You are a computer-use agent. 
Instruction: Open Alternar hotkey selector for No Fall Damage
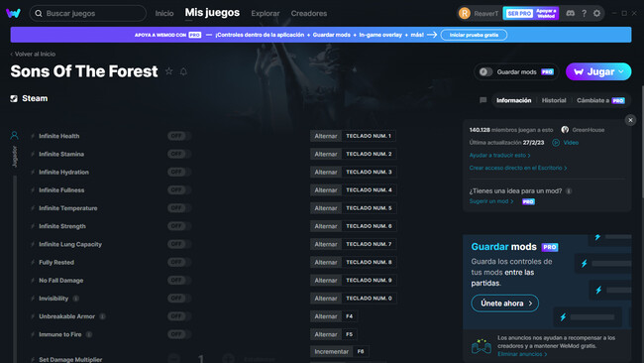pyautogui.click(x=326, y=281)
